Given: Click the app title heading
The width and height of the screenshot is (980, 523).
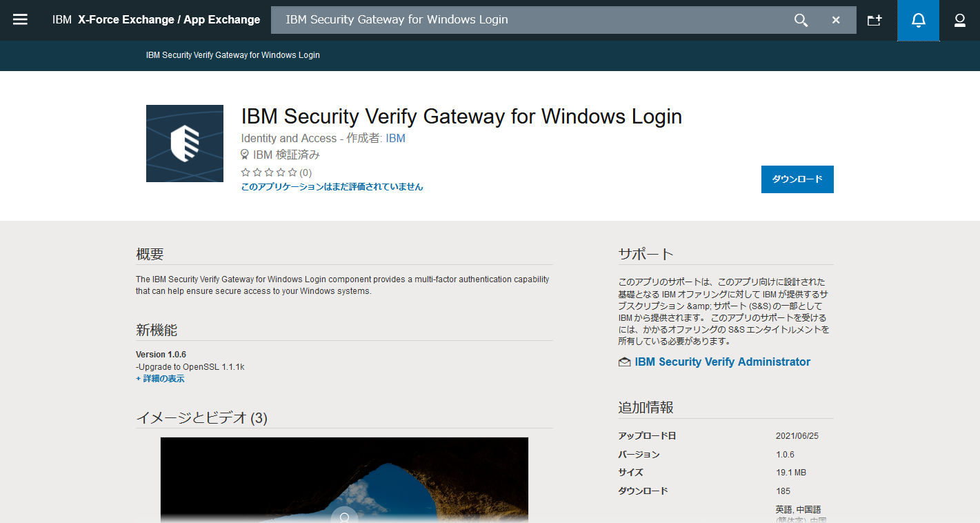Looking at the screenshot, I should click(461, 117).
